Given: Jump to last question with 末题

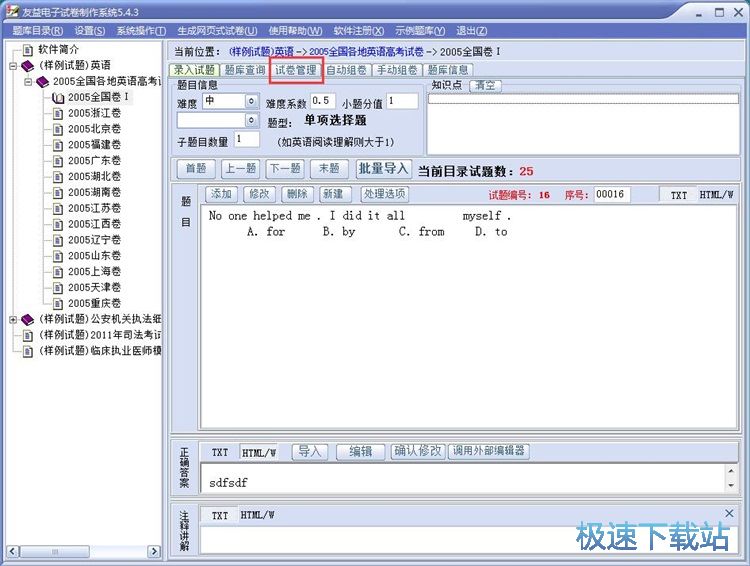Looking at the screenshot, I should click(x=329, y=168).
